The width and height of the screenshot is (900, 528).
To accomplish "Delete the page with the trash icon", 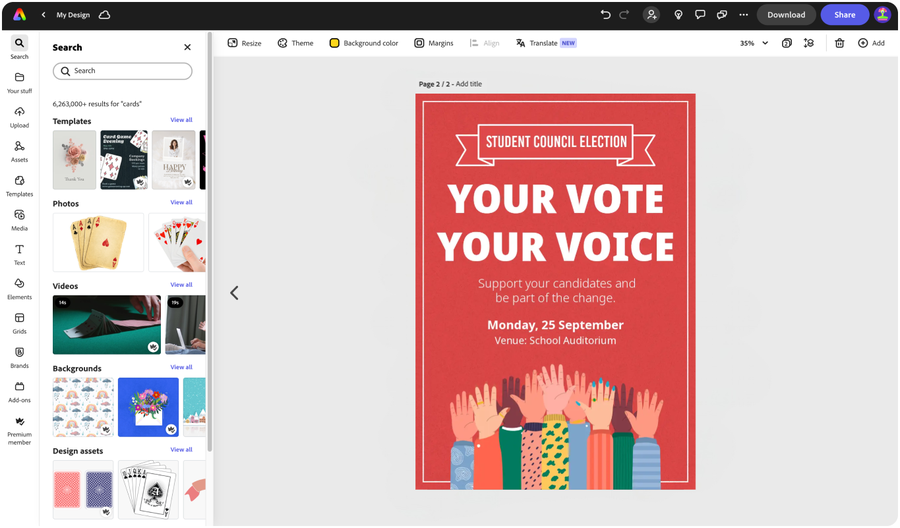I will tap(840, 43).
